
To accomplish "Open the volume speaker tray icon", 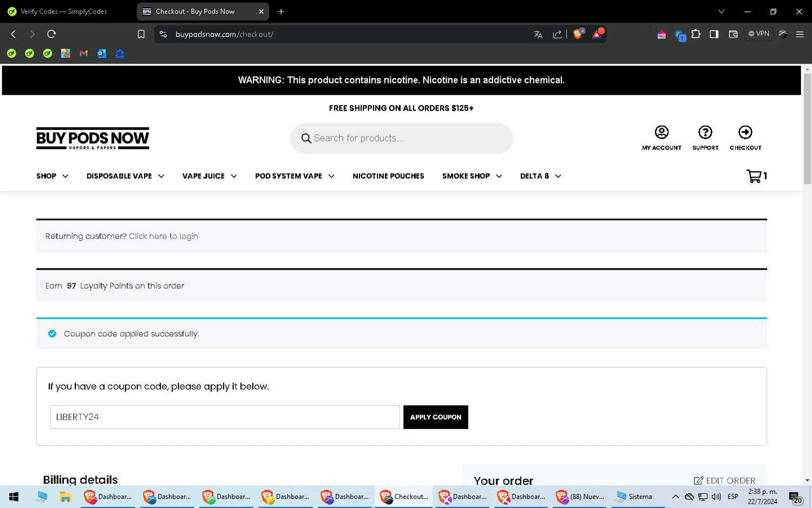I will pos(716,497).
